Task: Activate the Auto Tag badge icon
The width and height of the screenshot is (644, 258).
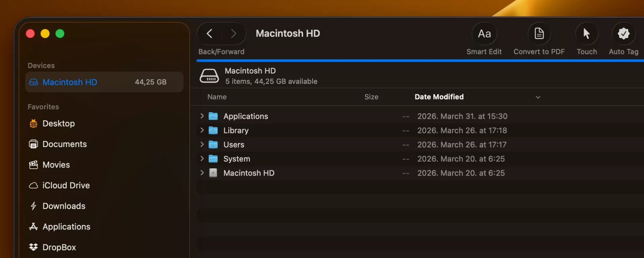Action: point(624,34)
